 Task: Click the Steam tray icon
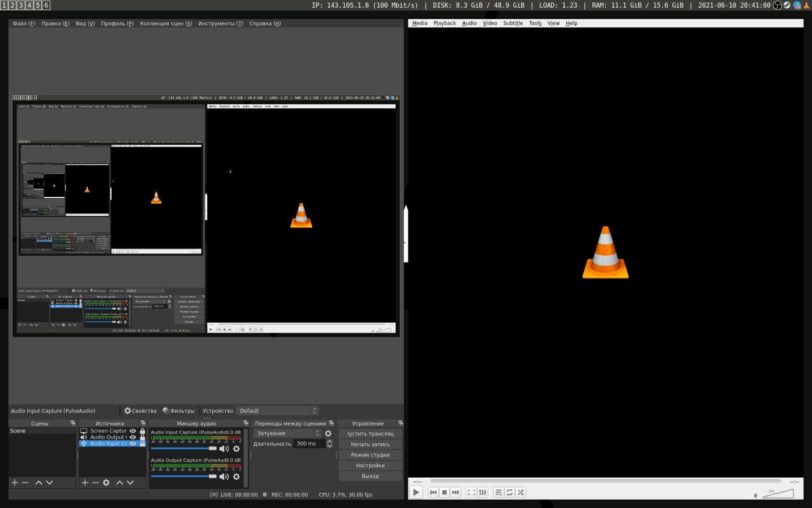(787, 5)
